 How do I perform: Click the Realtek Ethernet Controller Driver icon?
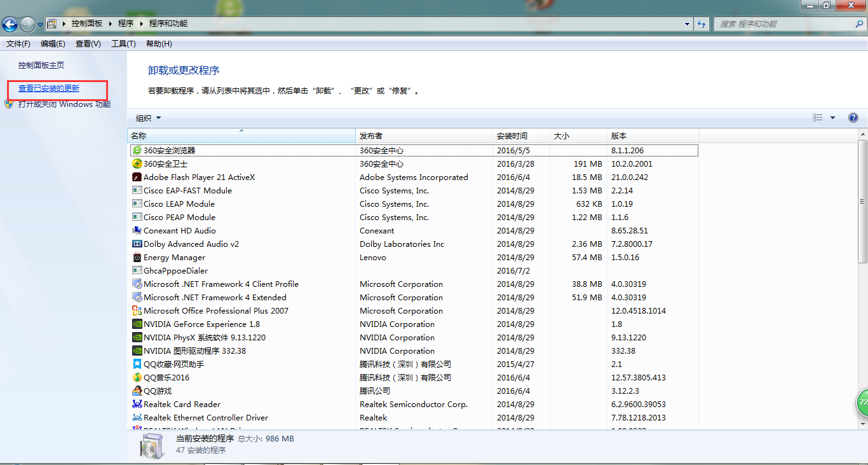[x=137, y=418]
